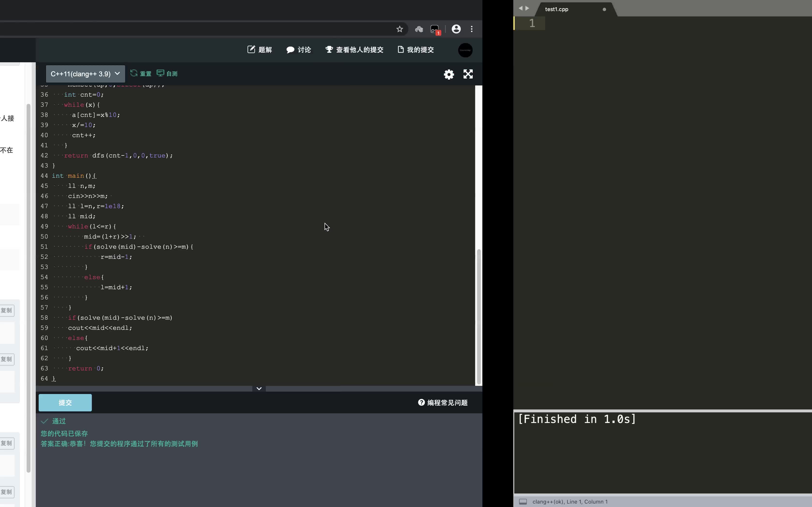Bookmark page with the star icon
This screenshot has width=812, height=507.
(399, 29)
